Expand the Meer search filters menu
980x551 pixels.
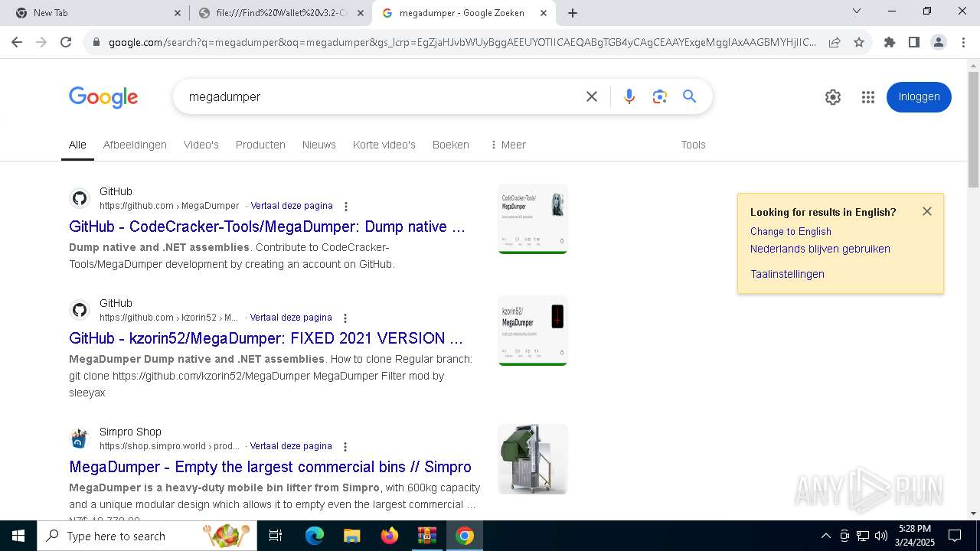508,145
